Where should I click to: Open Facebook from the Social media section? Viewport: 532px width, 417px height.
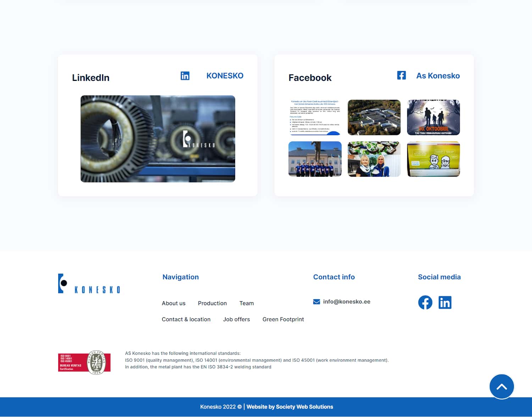point(425,302)
